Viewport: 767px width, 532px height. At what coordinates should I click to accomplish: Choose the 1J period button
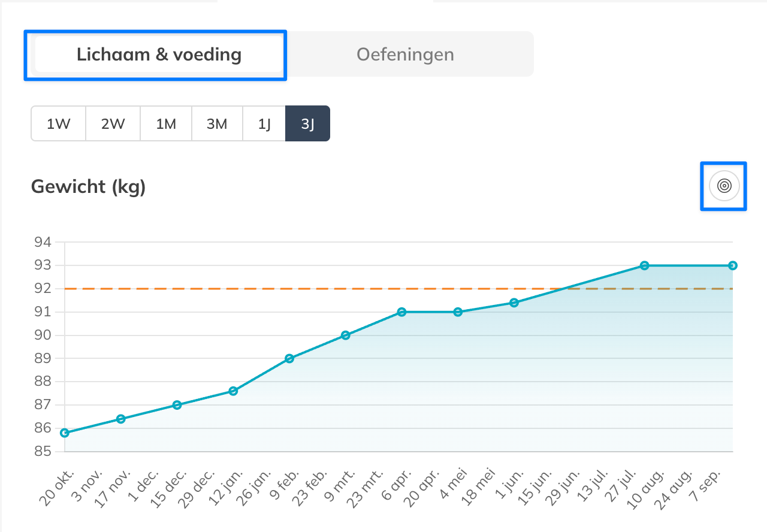coord(264,124)
